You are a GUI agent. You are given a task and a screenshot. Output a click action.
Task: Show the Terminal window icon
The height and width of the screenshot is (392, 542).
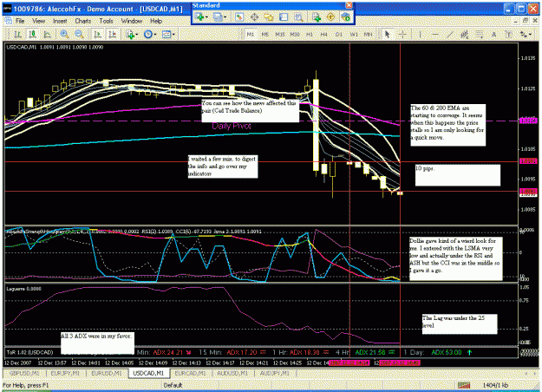(284, 17)
